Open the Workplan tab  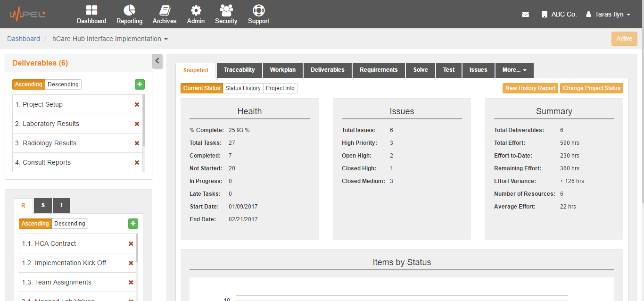[x=282, y=70]
